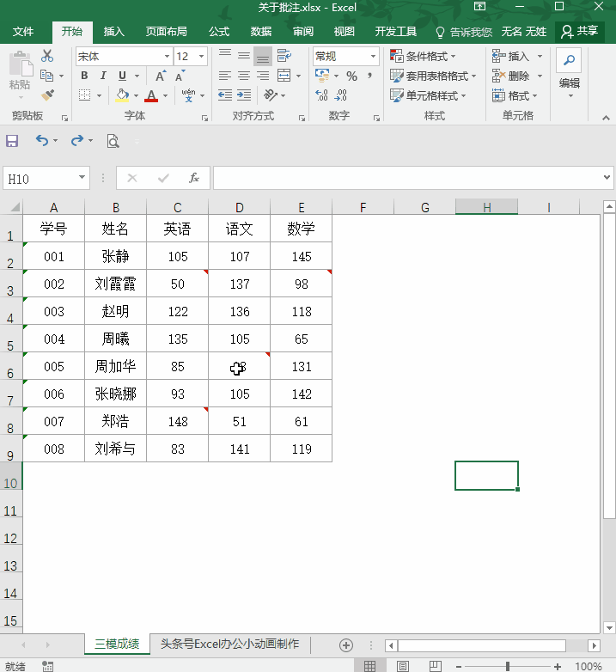Toggle Wrap Text icon
This screenshot has height=672, width=616.
284,56
